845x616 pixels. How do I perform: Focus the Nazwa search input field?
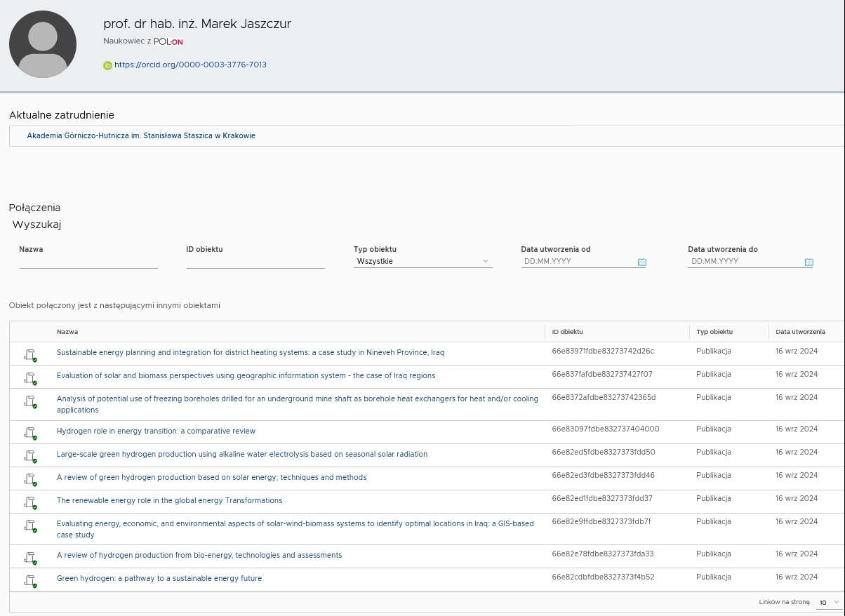click(88, 261)
